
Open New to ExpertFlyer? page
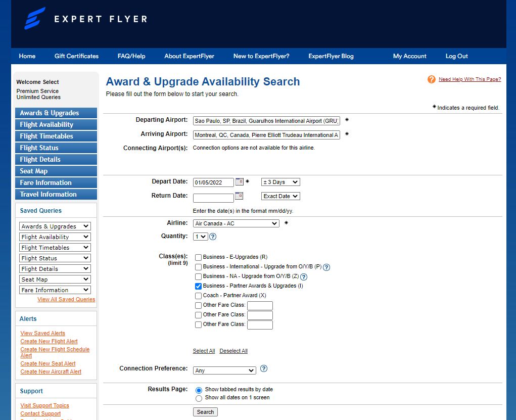point(261,56)
